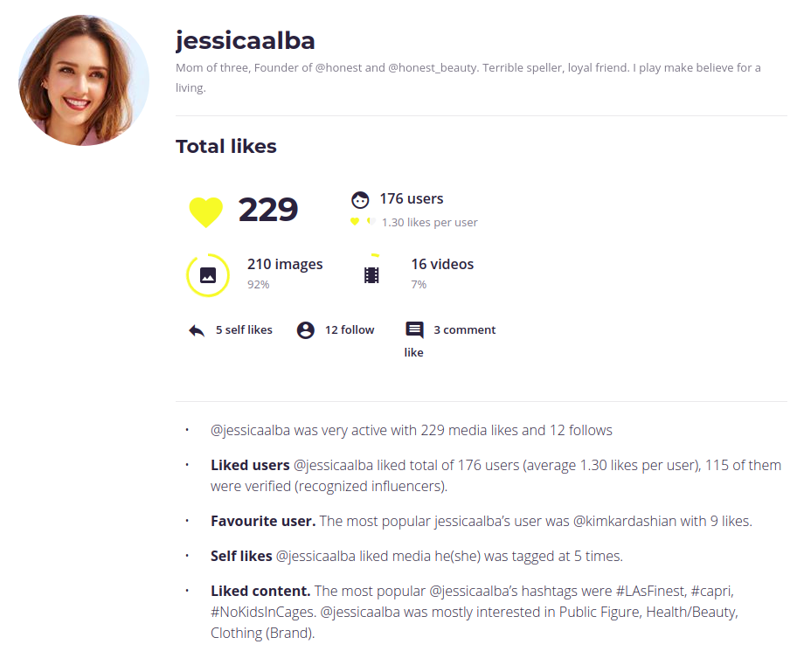The width and height of the screenshot is (797, 672).
Task: Click the 92% images progress ring
Action: (x=189, y=275)
